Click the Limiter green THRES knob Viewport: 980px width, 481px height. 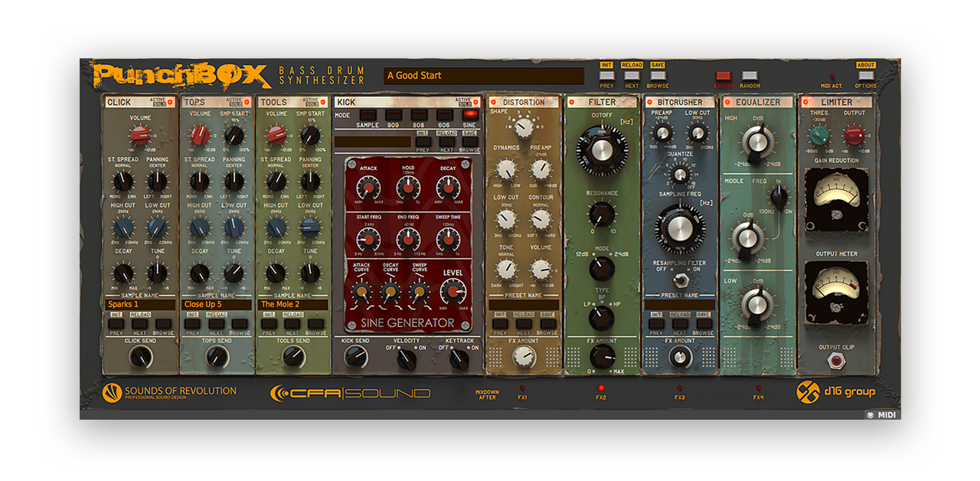click(819, 136)
